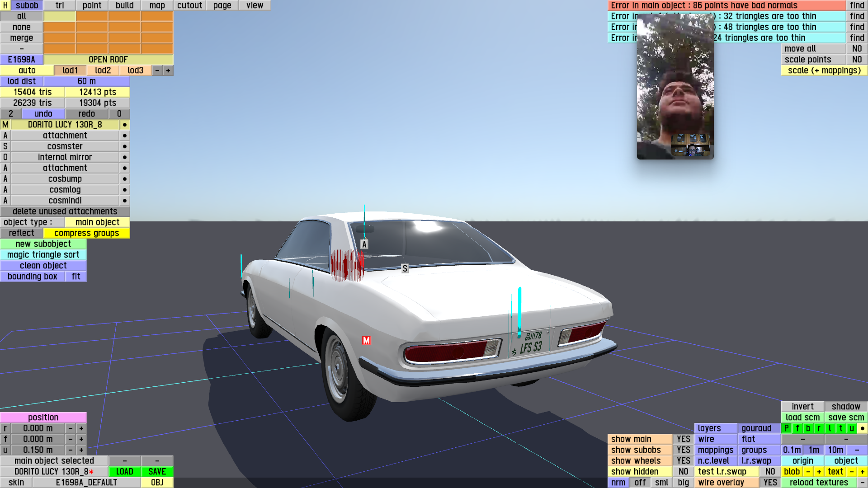Open the object type main object selector

(97, 222)
